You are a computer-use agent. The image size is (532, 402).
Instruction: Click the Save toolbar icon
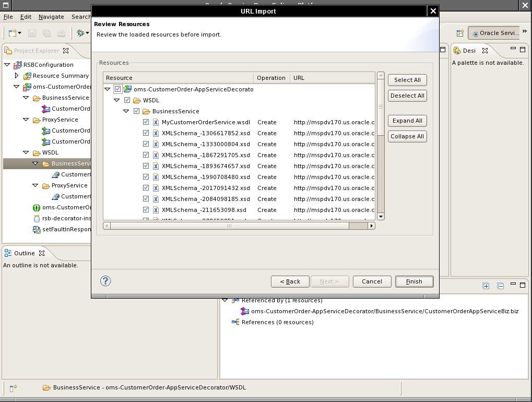tap(32, 33)
